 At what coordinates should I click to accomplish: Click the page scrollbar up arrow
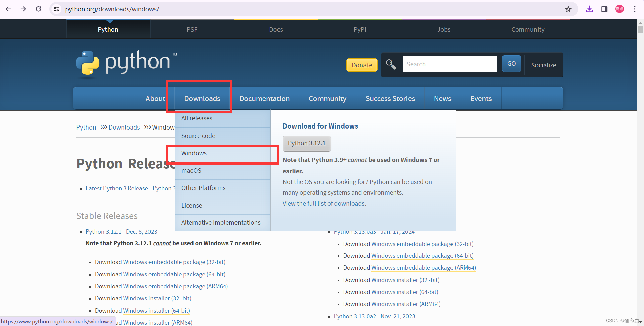pos(641,23)
